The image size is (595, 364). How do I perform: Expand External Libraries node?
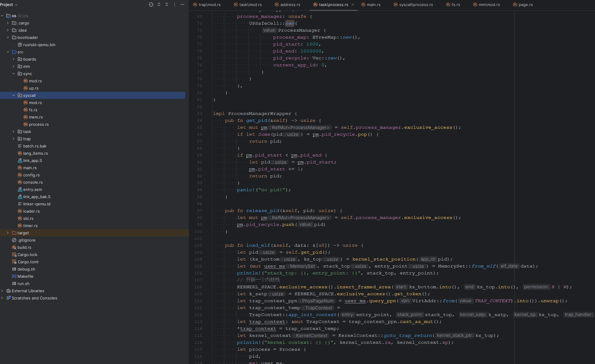point(2,291)
